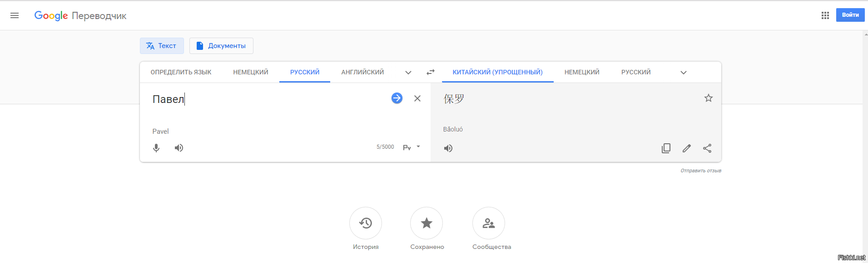Open the input method keyboard dropdown
868x263 pixels.
click(418, 147)
